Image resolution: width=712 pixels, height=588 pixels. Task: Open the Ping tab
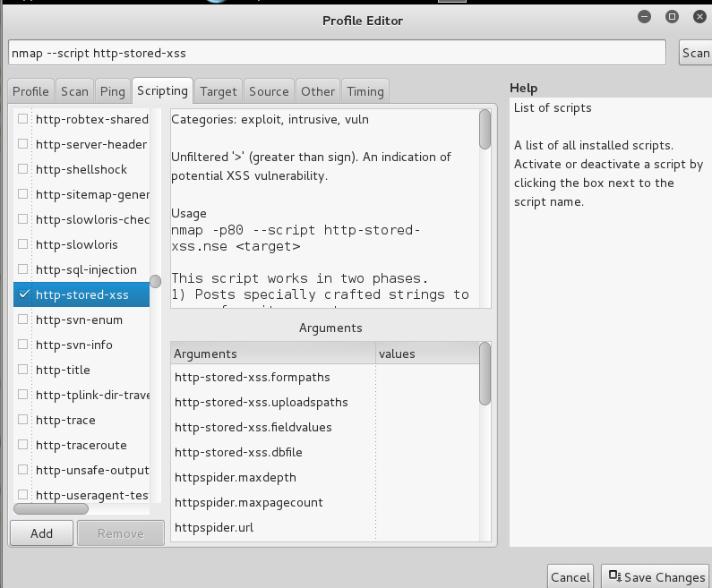[113, 91]
